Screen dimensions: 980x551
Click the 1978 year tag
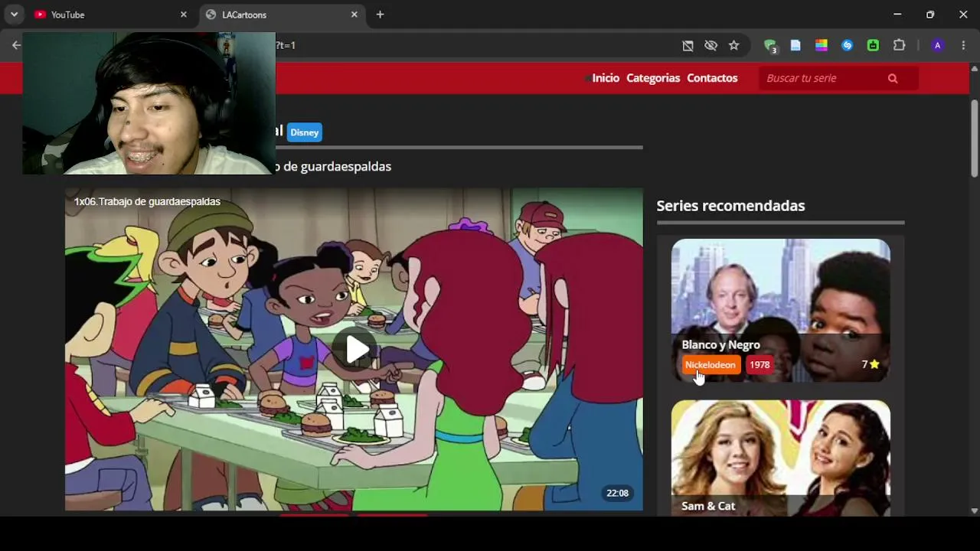759,365
